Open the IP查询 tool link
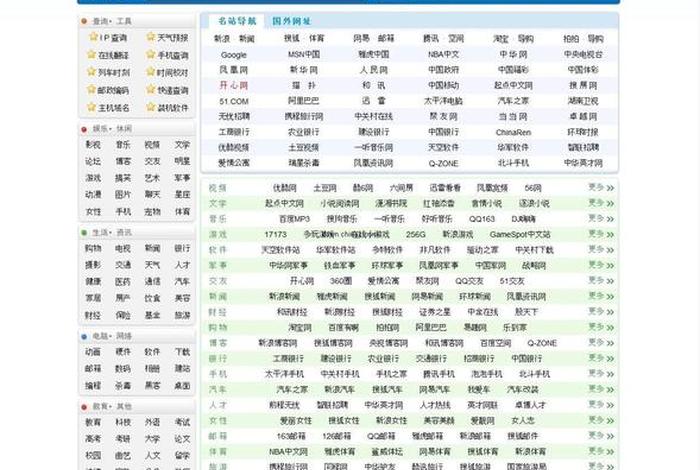The width and height of the screenshot is (700, 470). [113, 38]
